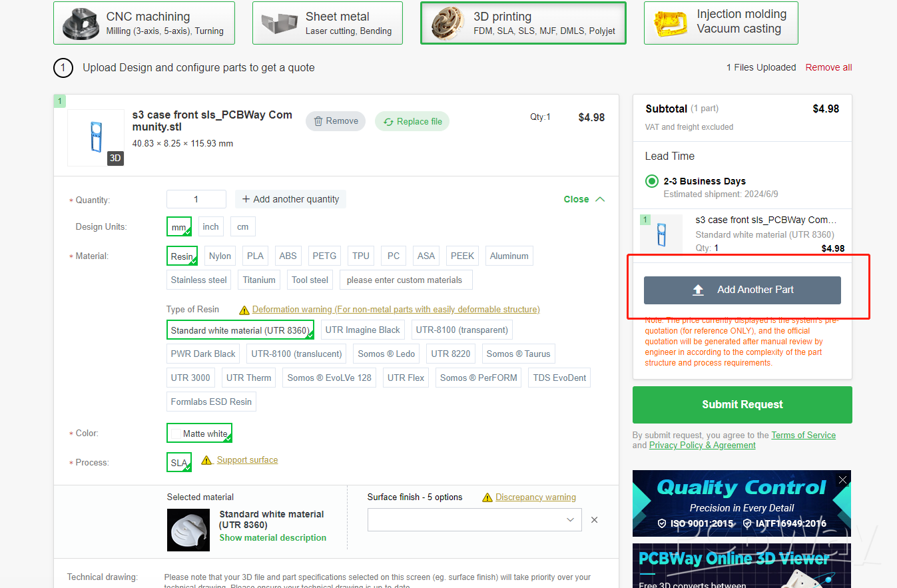Viewport: 897px width, 588px height.
Task: Choose Stainless steel material
Action: coord(199,280)
